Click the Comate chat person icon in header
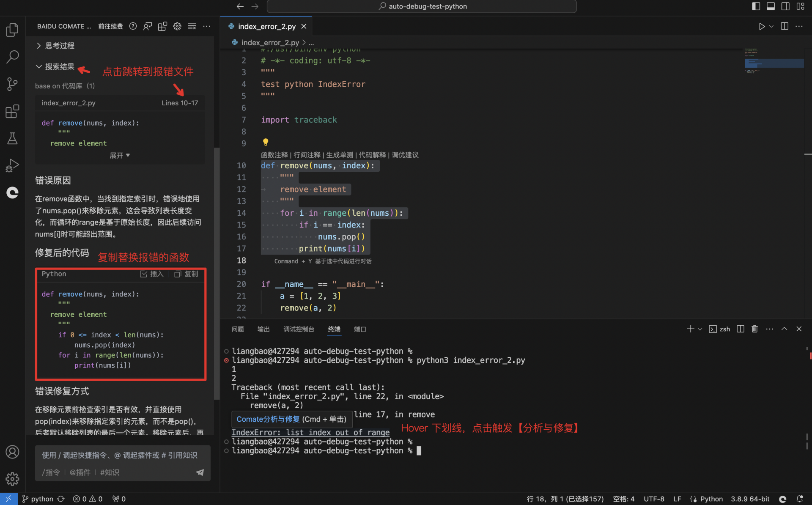 point(148,26)
